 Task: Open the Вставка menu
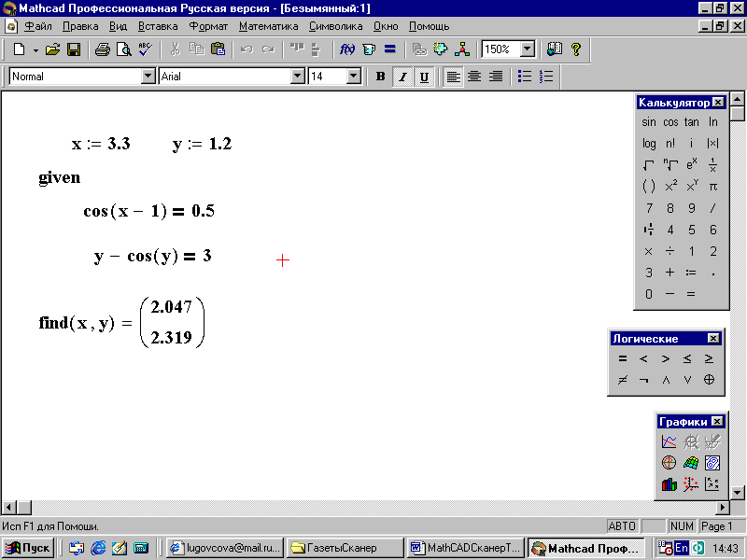158,26
